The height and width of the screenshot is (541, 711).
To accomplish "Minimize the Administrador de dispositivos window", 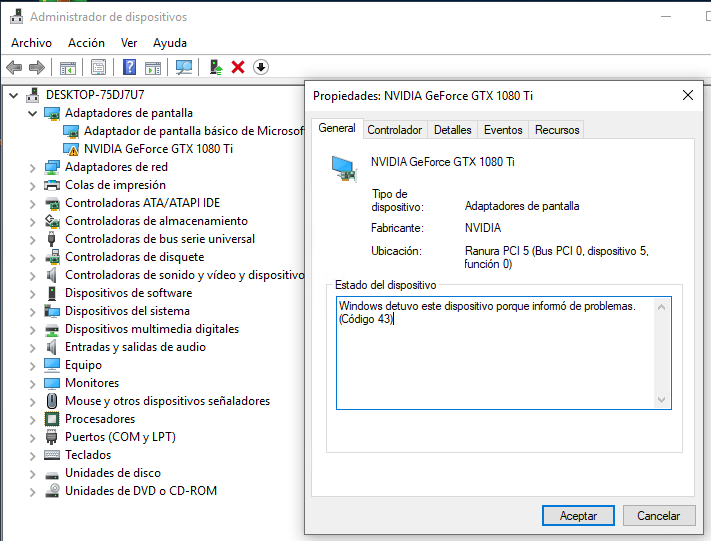I will tap(666, 17).
